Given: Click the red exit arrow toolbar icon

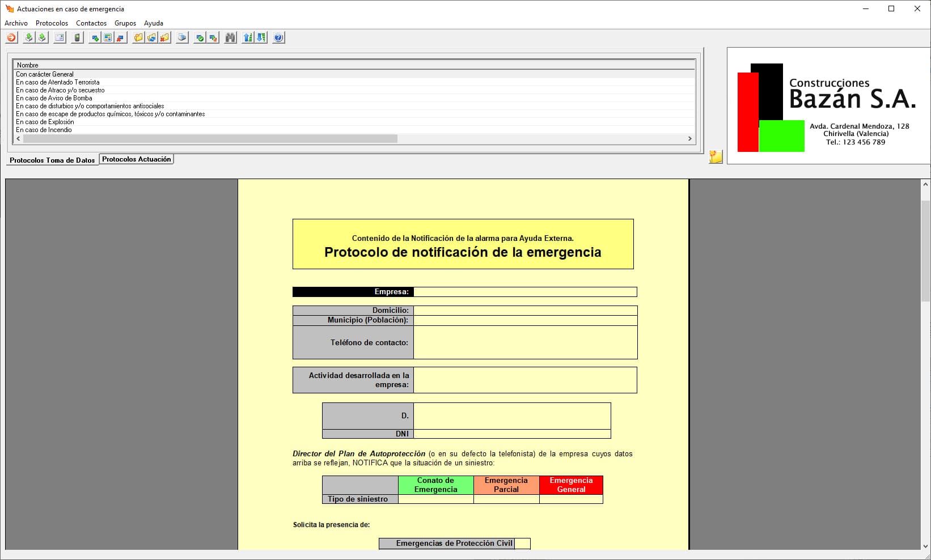Looking at the screenshot, I should pyautogui.click(x=11, y=38).
